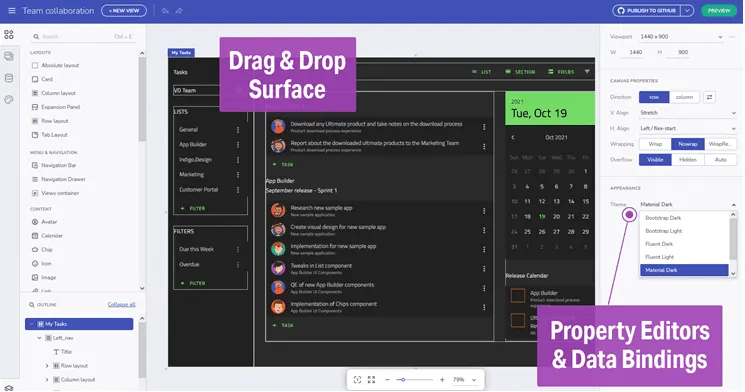Open the Viewport size dropdown
The image size is (745, 392).
[681, 37]
